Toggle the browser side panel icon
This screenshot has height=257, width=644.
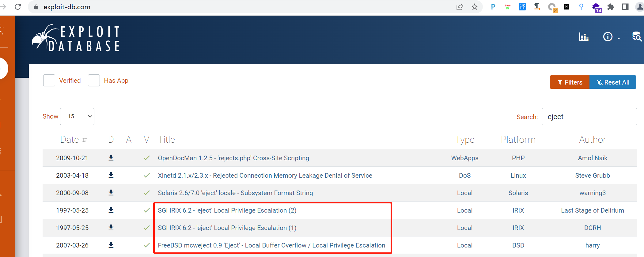point(625,7)
